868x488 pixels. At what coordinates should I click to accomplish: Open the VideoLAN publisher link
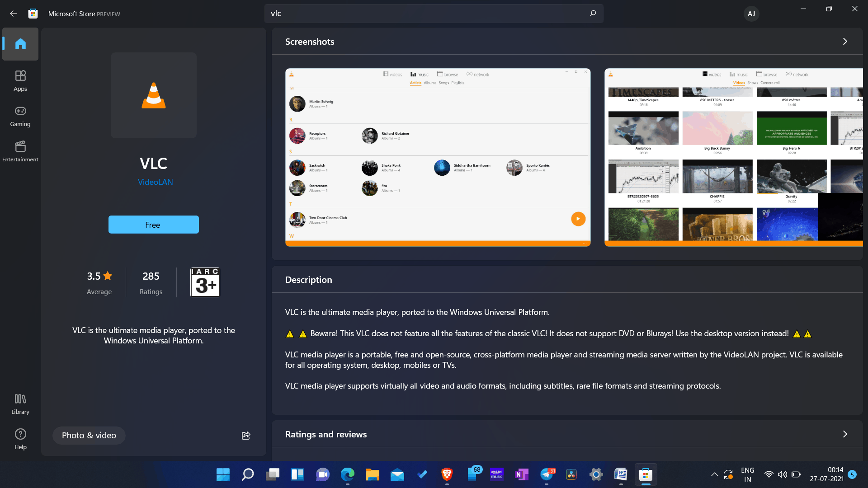(x=155, y=182)
